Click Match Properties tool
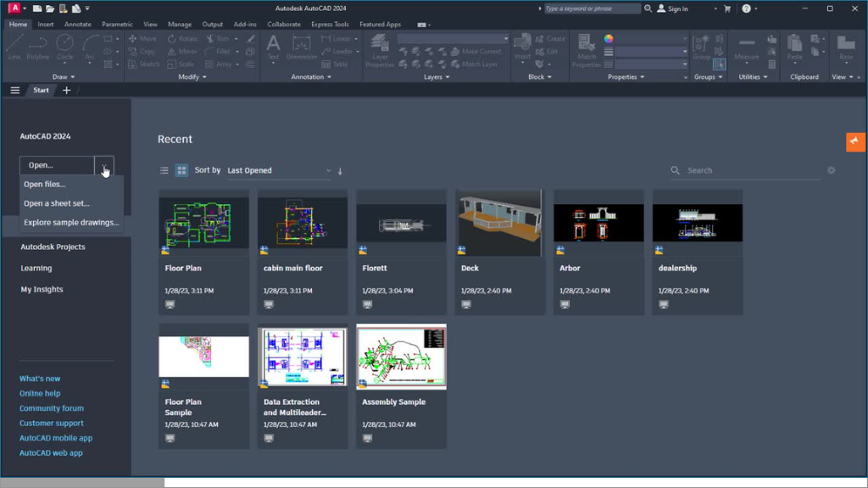The image size is (868, 488). coord(587,50)
